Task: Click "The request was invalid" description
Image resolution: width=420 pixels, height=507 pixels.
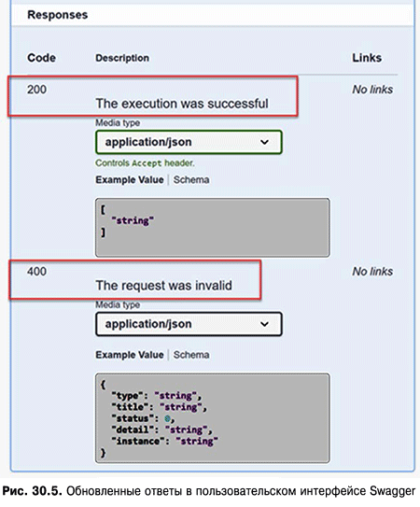Action: 164,286
